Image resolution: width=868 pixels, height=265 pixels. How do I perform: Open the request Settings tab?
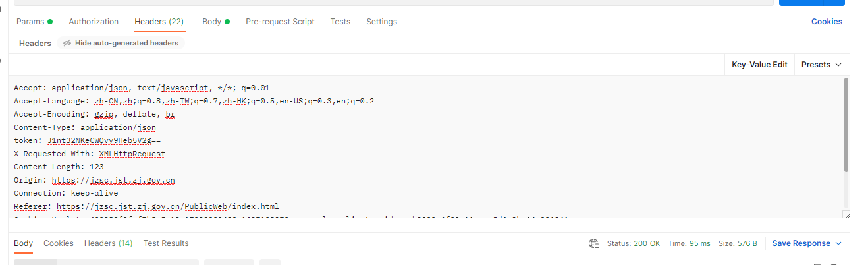click(x=382, y=22)
